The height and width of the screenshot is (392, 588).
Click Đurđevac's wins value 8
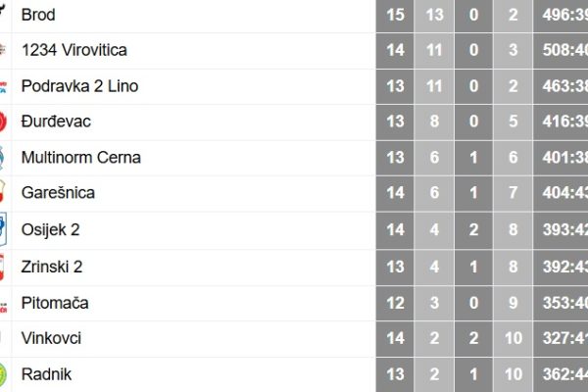click(434, 122)
